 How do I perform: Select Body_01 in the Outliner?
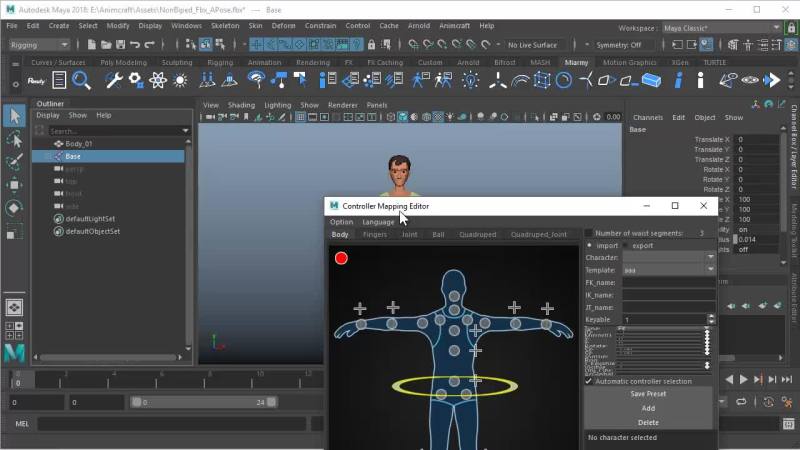pyautogui.click(x=79, y=144)
